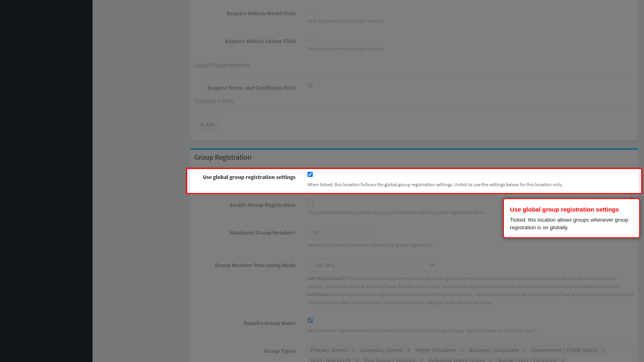The height and width of the screenshot is (362, 644).
Task: Select the Higher Education tag text
Action: coord(436,350)
